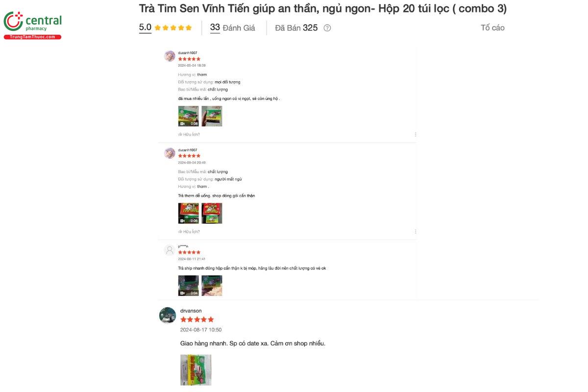Click the Central Pharmacy logo
The height and width of the screenshot is (392, 588).
point(32,21)
